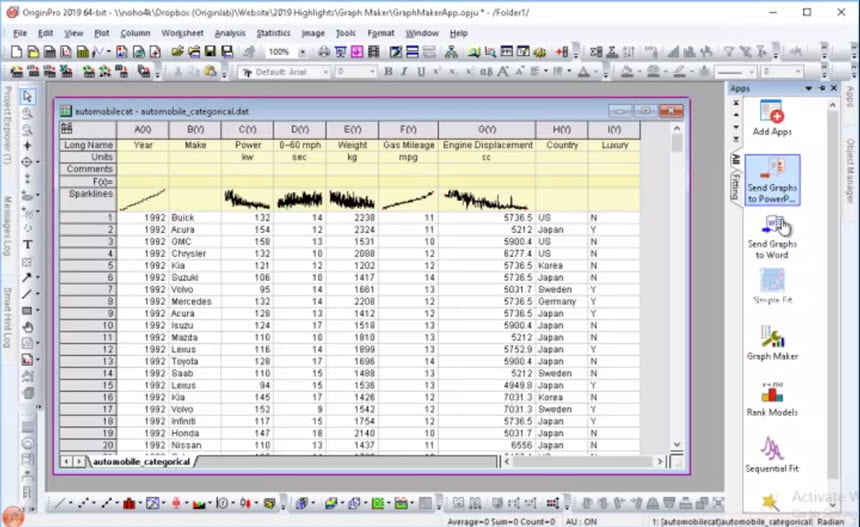This screenshot has height=527, width=860.
Task: Click the worksheet vertical scrollbar
Action: (x=677, y=285)
